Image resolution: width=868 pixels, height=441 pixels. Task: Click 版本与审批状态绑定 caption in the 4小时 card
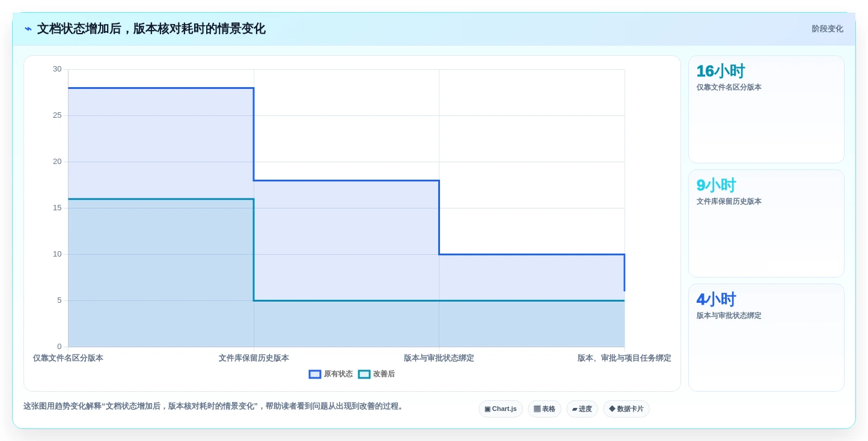729,315
